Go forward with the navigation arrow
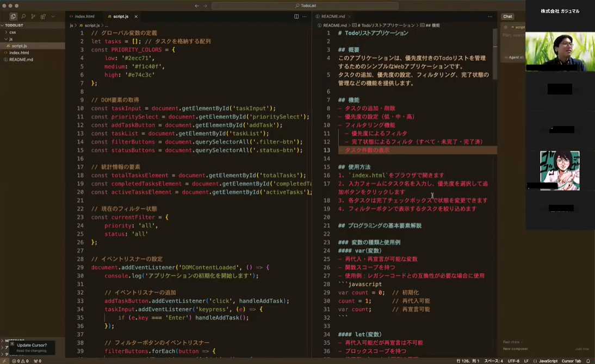The height and width of the screenshot is (364, 595). pos(205,5)
